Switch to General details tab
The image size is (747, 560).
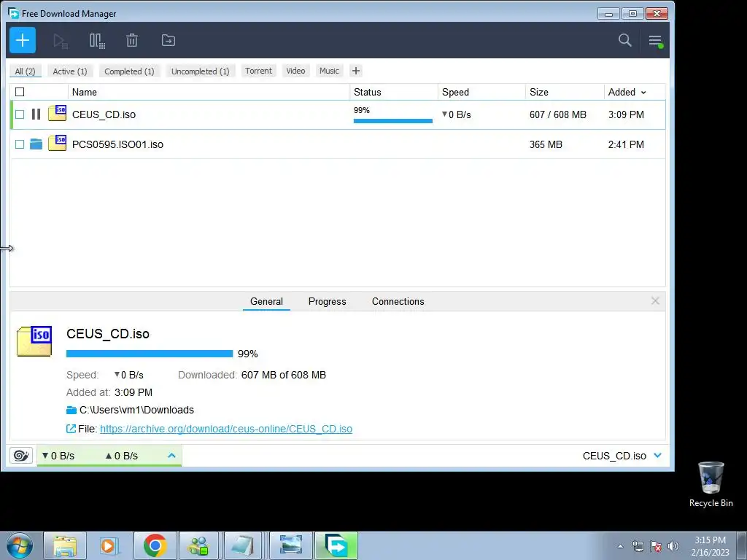(x=266, y=301)
